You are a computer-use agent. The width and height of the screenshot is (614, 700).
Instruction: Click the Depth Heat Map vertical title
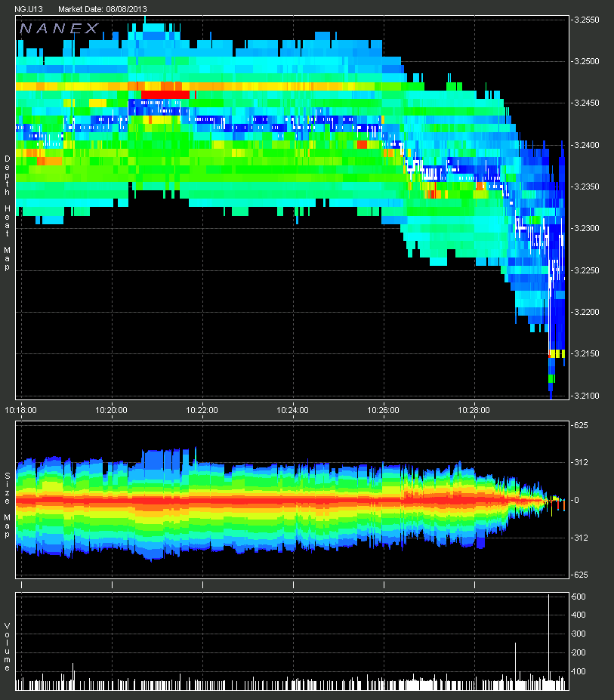click(7, 213)
